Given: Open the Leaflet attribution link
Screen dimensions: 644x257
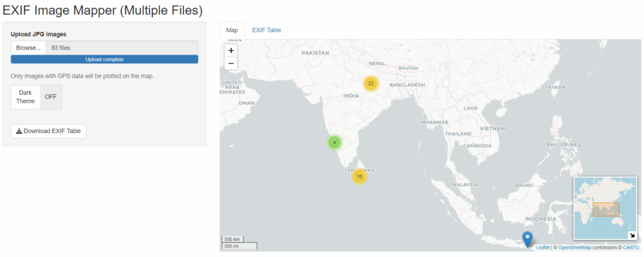Looking at the screenshot, I should pyautogui.click(x=543, y=248).
